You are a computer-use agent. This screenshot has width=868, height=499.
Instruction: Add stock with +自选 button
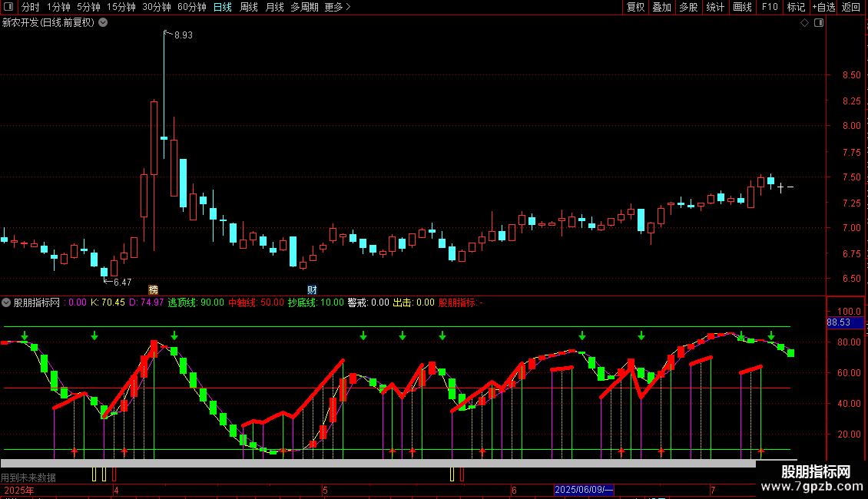tap(823, 7)
